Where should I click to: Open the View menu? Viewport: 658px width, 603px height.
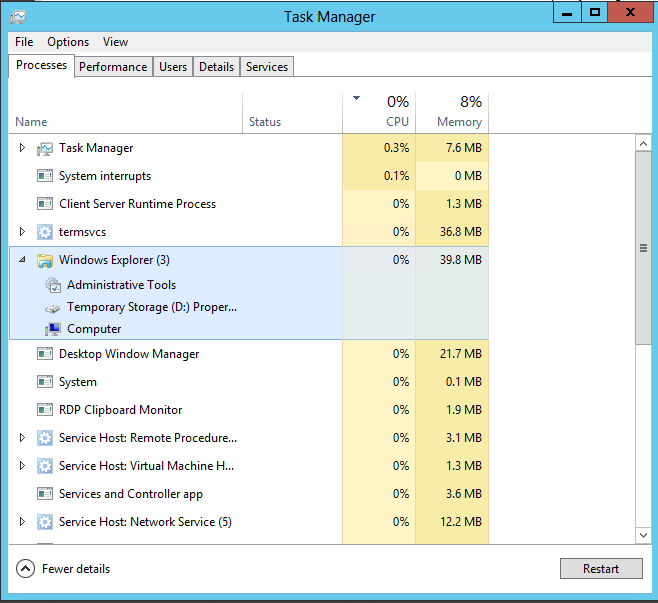(115, 42)
